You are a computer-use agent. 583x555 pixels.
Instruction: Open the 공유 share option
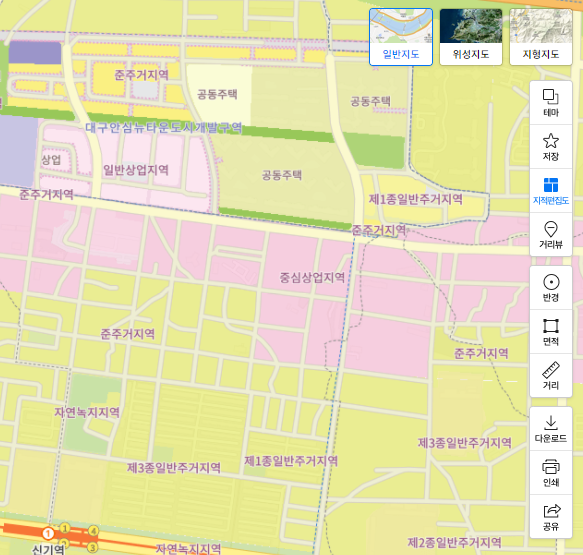(x=551, y=516)
